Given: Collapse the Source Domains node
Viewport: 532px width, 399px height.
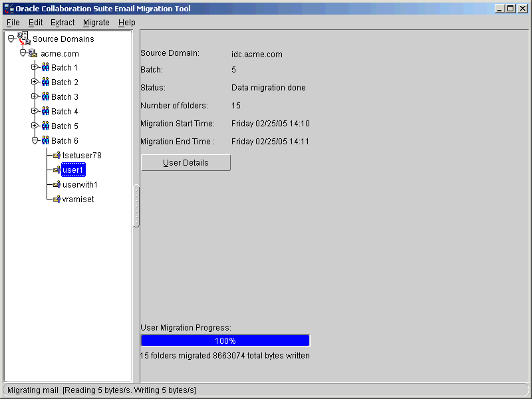Looking at the screenshot, I should (x=10, y=39).
